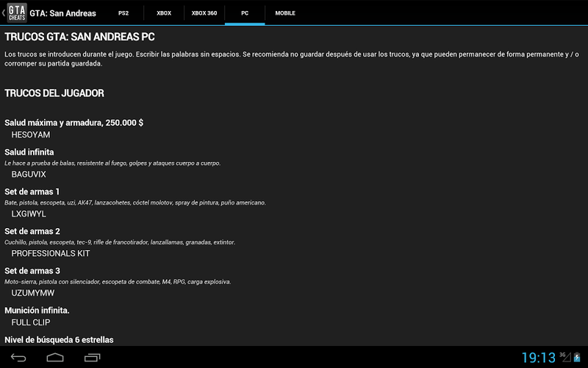Tap the description starting Moto-sierra, pistola

[118, 282]
